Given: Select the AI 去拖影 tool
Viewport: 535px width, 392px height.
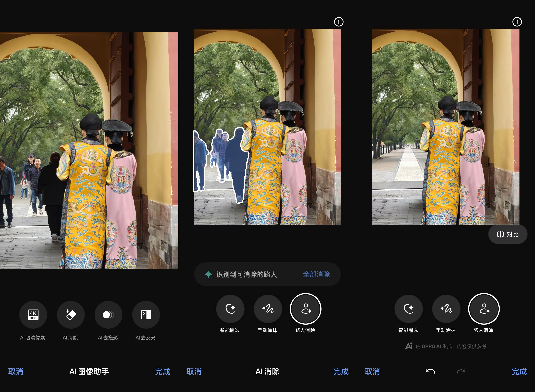Looking at the screenshot, I should point(108,315).
